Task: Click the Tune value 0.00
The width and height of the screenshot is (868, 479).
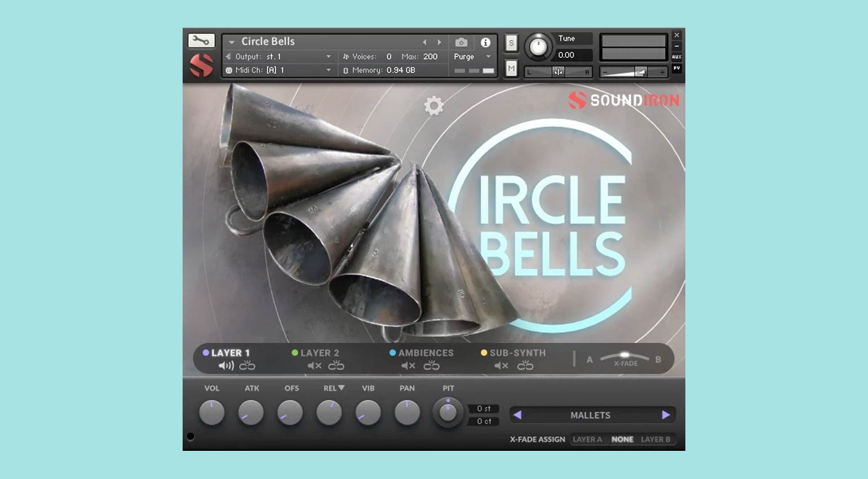Action: (x=566, y=55)
